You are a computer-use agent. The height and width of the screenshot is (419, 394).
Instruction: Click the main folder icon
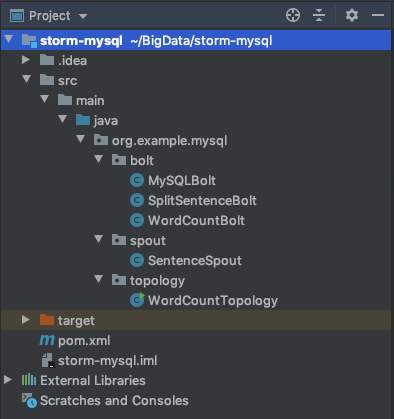point(65,100)
